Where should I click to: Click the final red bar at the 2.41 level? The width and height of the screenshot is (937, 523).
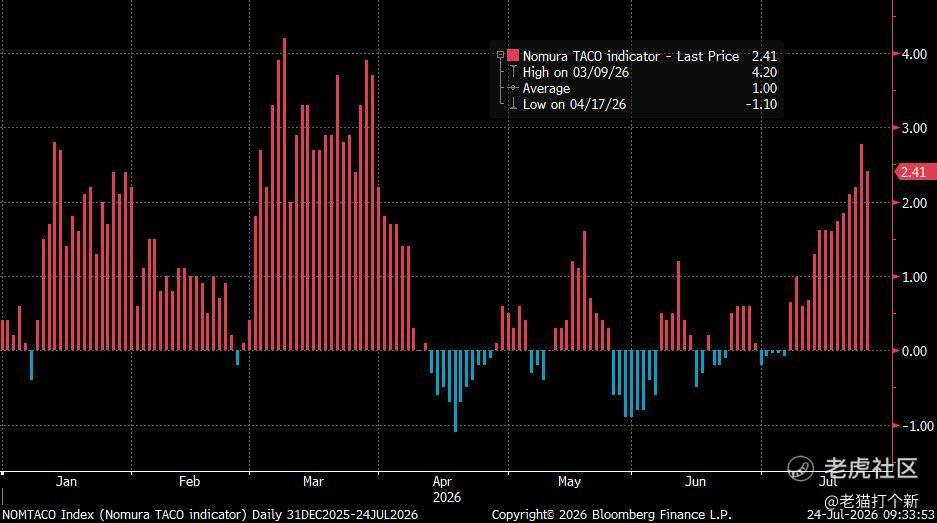pos(868,261)
